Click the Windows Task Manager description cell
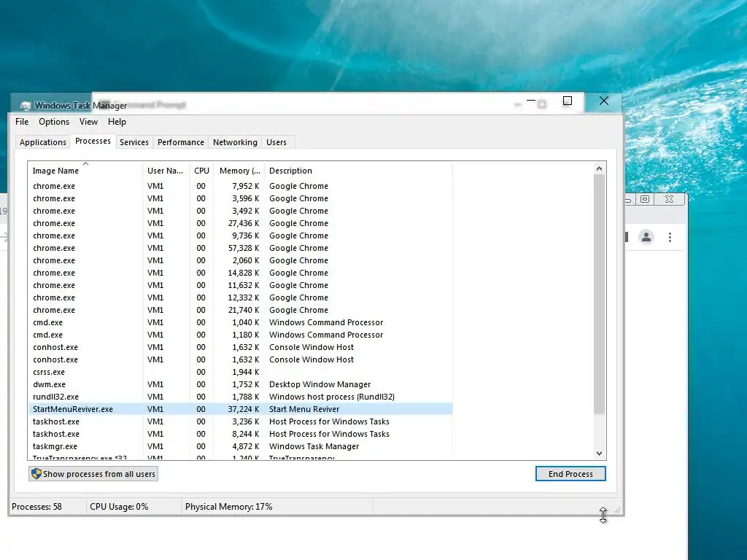Screen dimensions: 747x560 314,446
